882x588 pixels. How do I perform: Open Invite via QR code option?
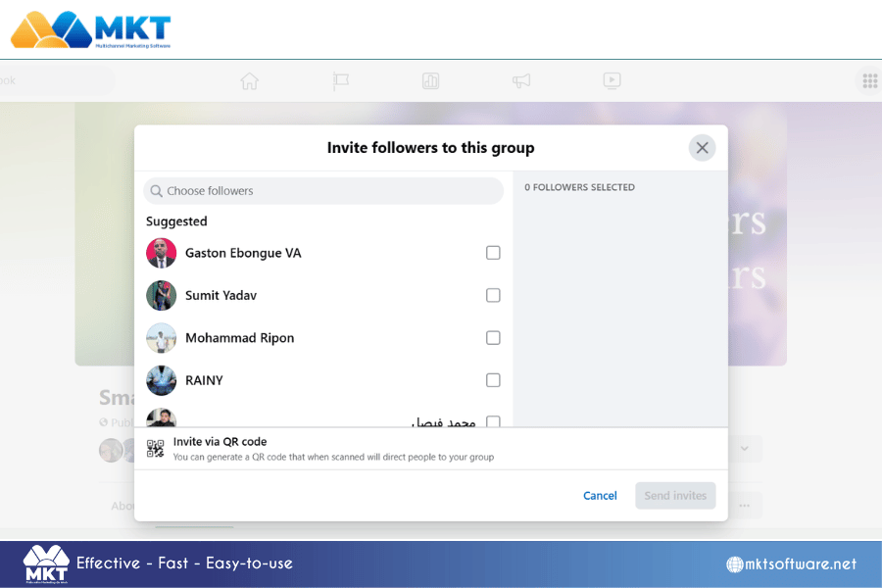tap(431, 449)
